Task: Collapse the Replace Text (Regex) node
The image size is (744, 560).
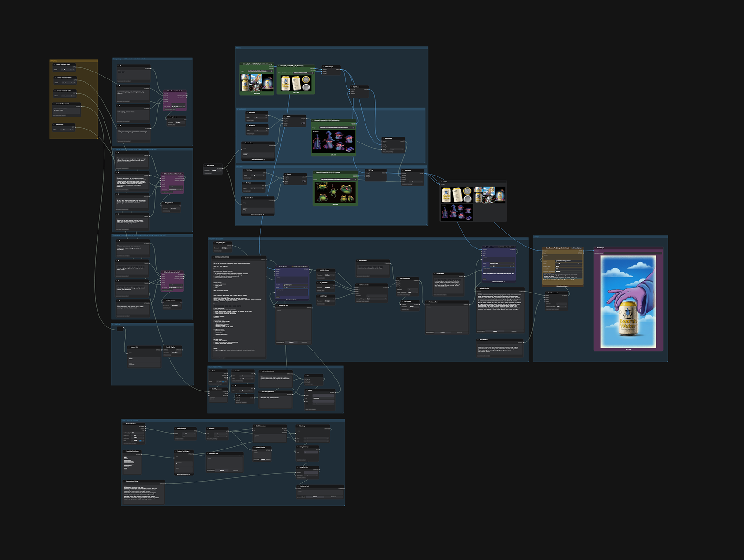Action: (x=176, y=451)
